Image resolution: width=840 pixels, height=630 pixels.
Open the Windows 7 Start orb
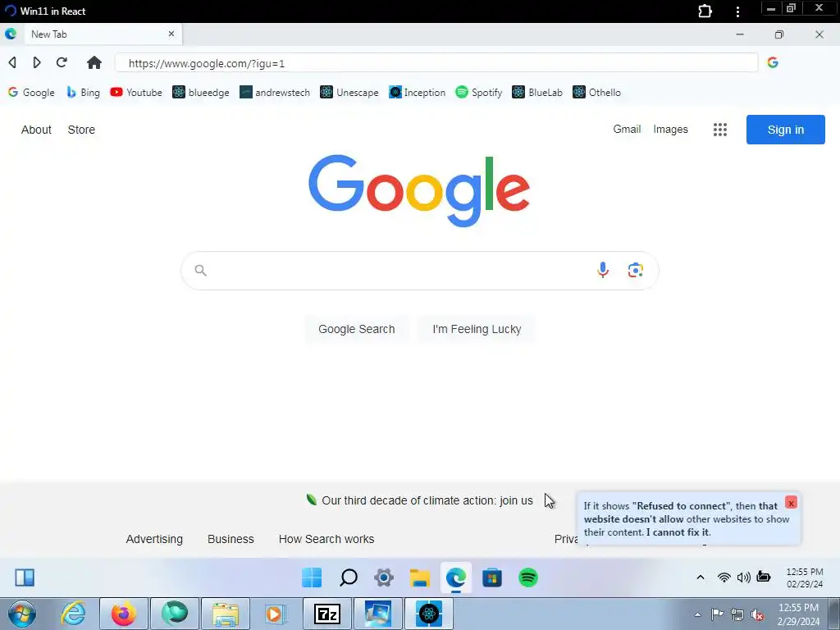21,614
